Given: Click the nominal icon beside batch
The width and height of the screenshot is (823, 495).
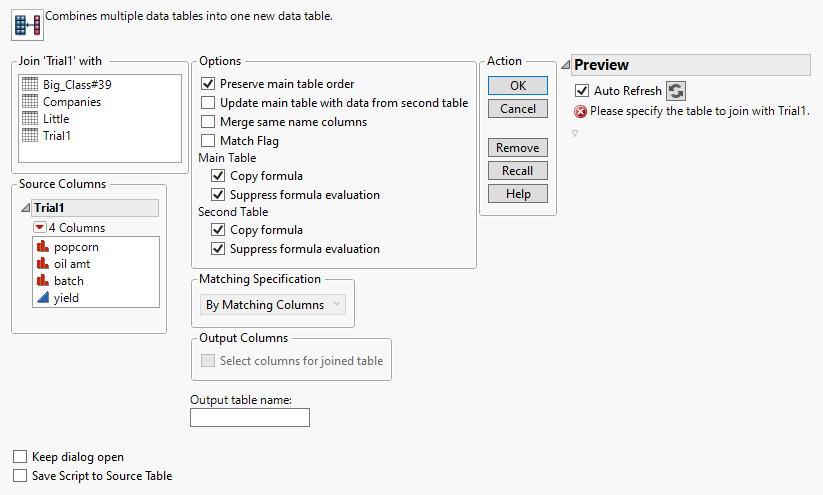Looking at the screenshot, I should point(43,281).
